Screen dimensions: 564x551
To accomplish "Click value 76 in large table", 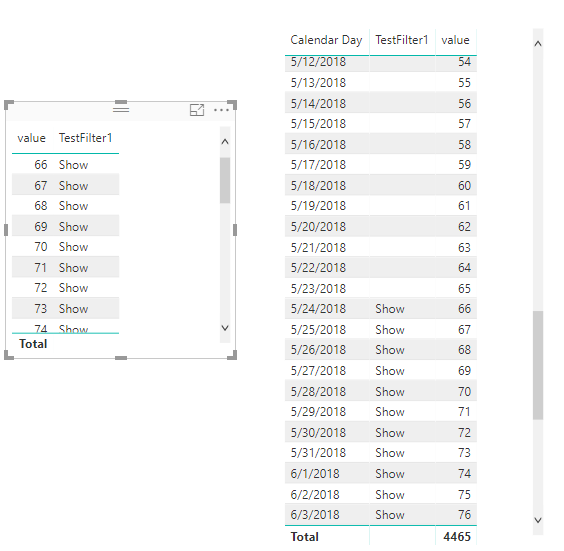I will click(x=464, y=514).
